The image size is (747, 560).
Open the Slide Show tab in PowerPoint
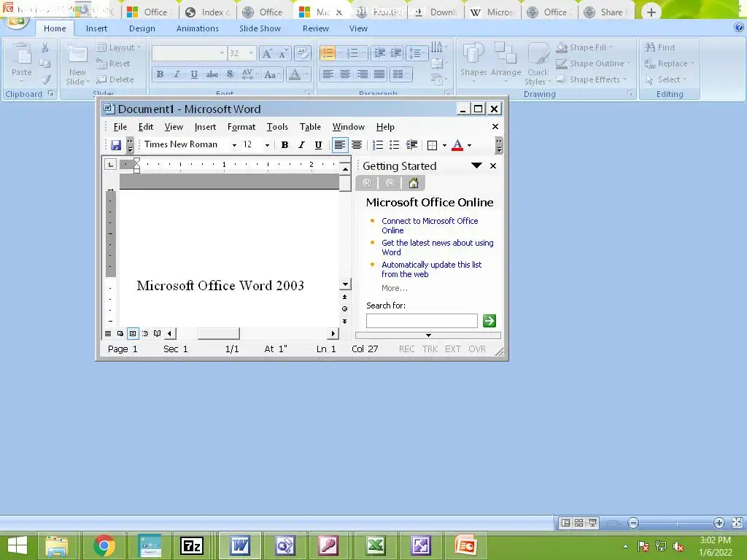[260, 28]
